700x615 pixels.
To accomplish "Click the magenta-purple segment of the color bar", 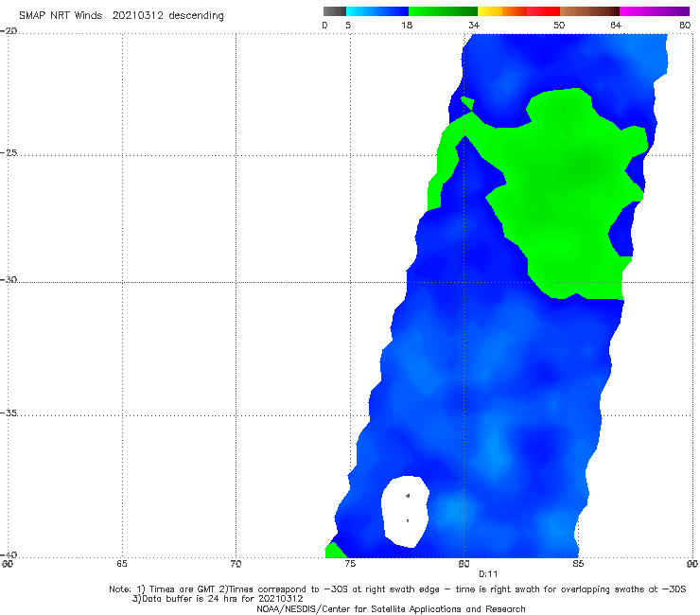I will coord(655,11).
